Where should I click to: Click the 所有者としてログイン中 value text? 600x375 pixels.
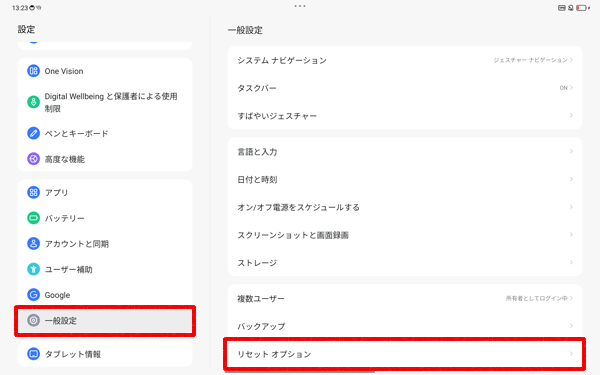tap(536, 298)
